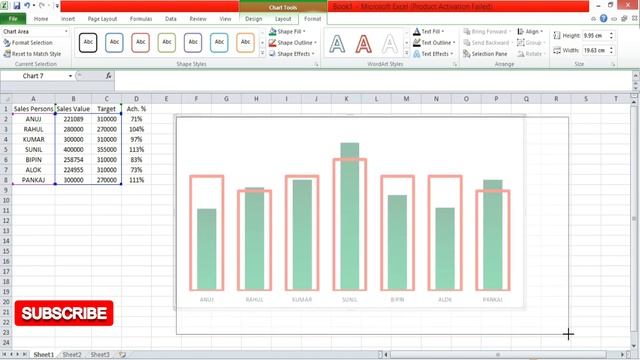Apply the third red Abc shape style

(140, 42)
